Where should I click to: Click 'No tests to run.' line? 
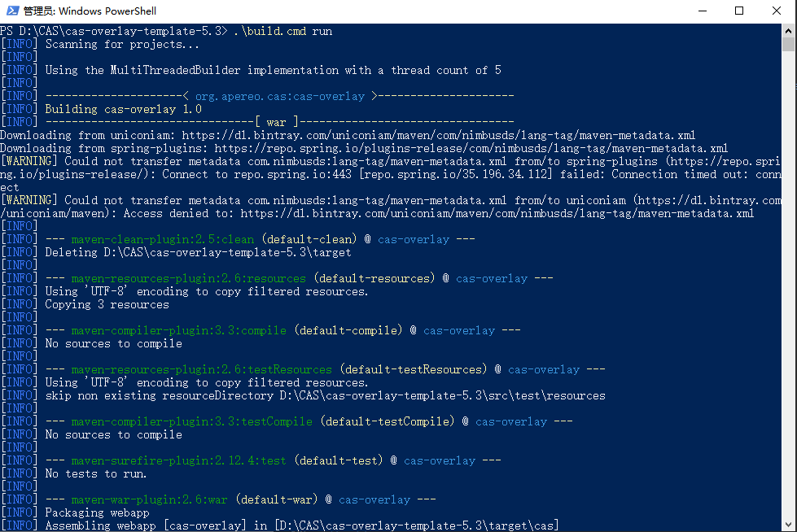click(x=74, y=473)
